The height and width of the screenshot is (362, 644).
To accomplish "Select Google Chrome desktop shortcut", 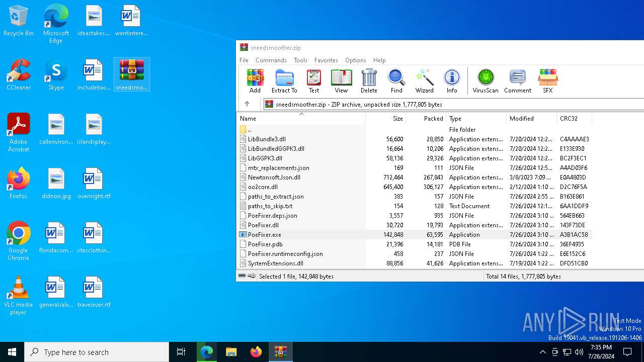I will point(19,241).
